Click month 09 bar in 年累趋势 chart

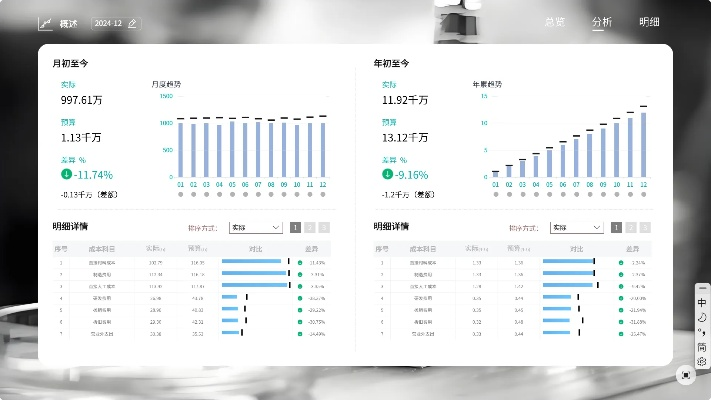(603, 152)
